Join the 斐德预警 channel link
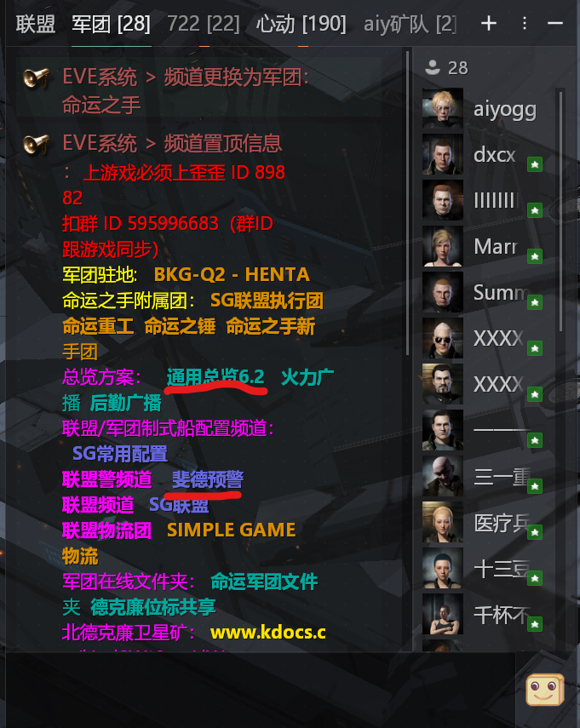Screen dimensions: 580x728 click(208, 479)
